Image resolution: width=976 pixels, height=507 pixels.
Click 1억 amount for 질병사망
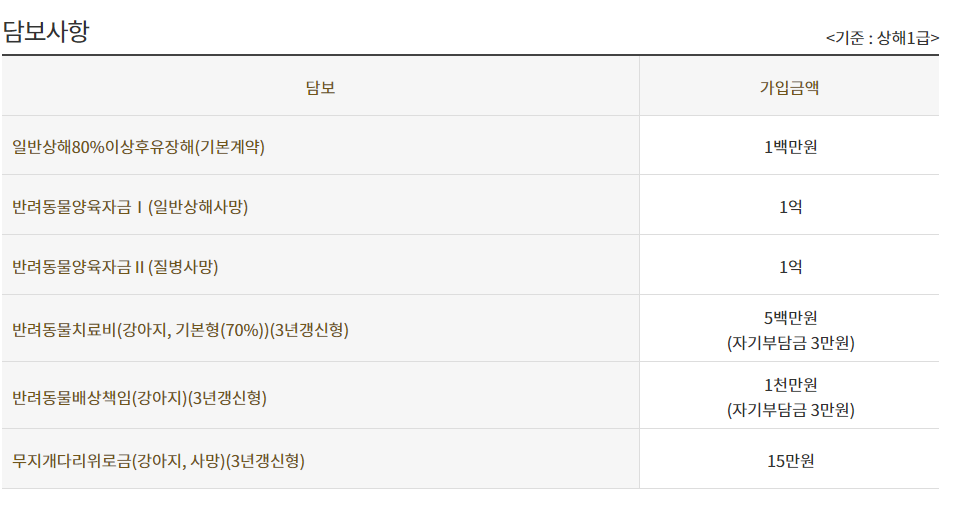791,267
